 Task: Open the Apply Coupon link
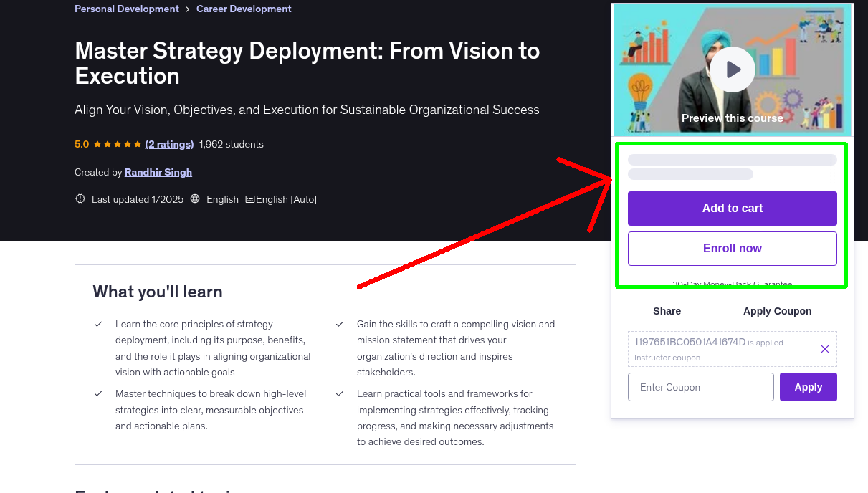tap(777, 311)
